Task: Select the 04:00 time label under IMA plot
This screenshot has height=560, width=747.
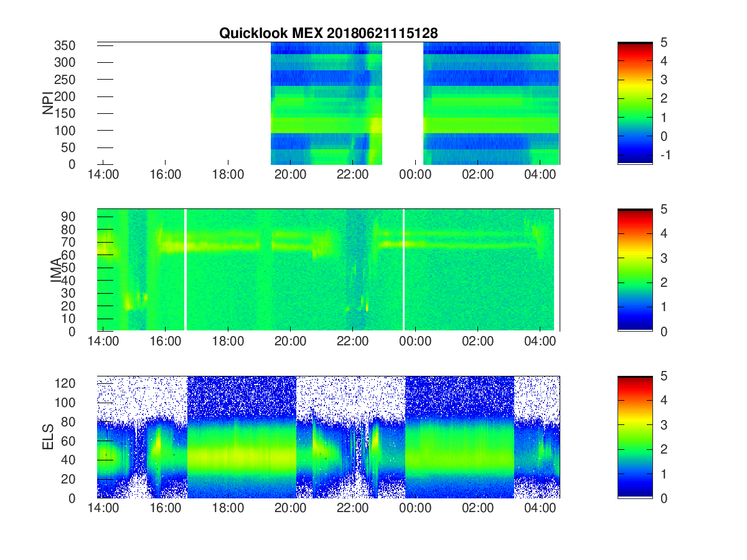Action: pos(540,342)
